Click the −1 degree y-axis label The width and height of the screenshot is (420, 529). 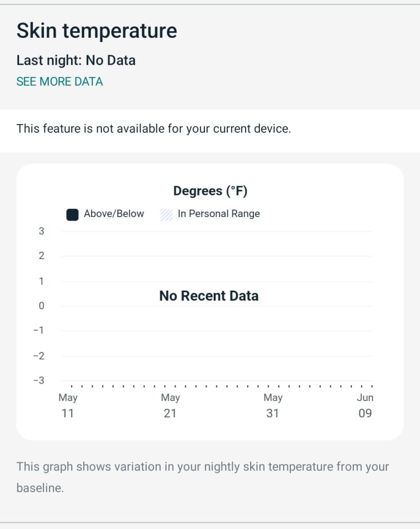pos(39,331)
